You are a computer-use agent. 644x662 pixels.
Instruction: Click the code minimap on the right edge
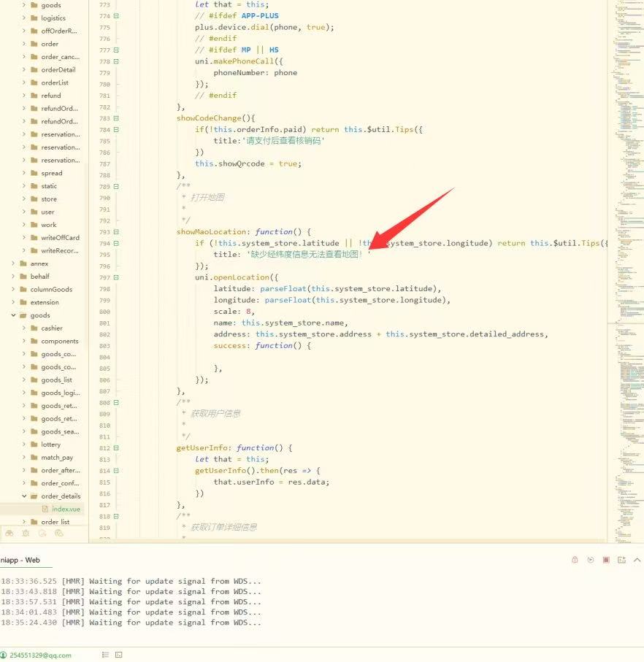(627, 270)
